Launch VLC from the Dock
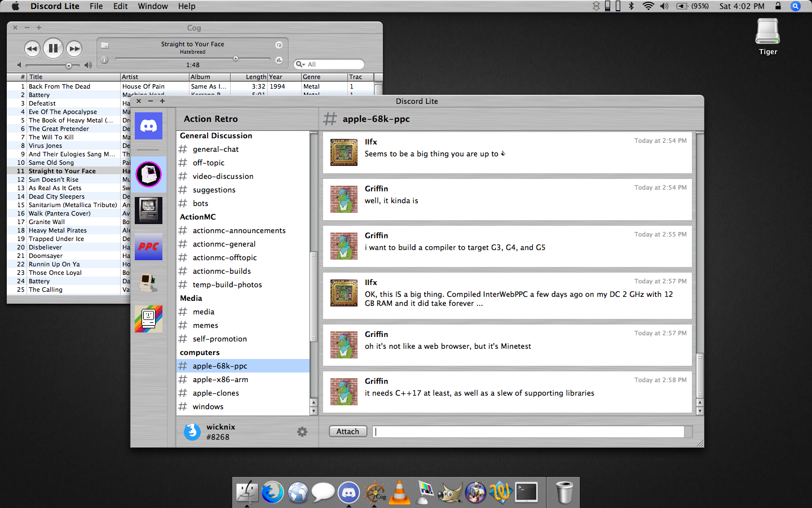Viewport: 812px width, 508px height. [400, 492]
